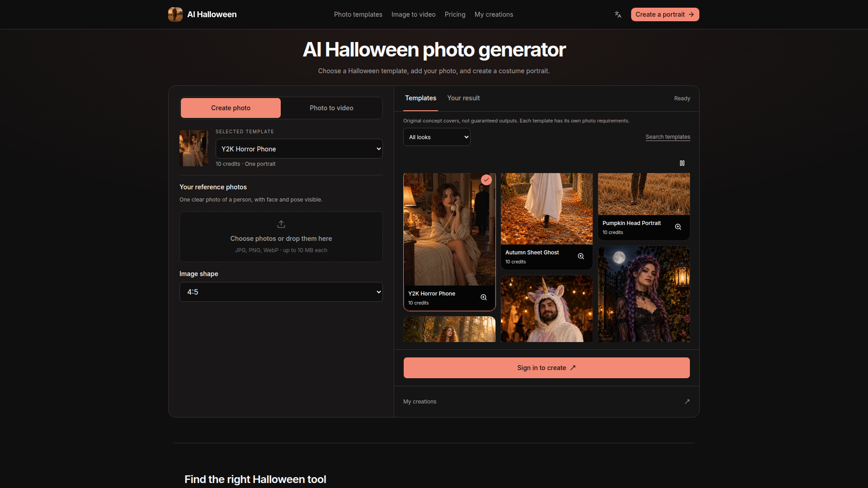This screenshot has height=488, width=868.
Task: Open the All looks filter dropdown
Action: pos(437,137)
